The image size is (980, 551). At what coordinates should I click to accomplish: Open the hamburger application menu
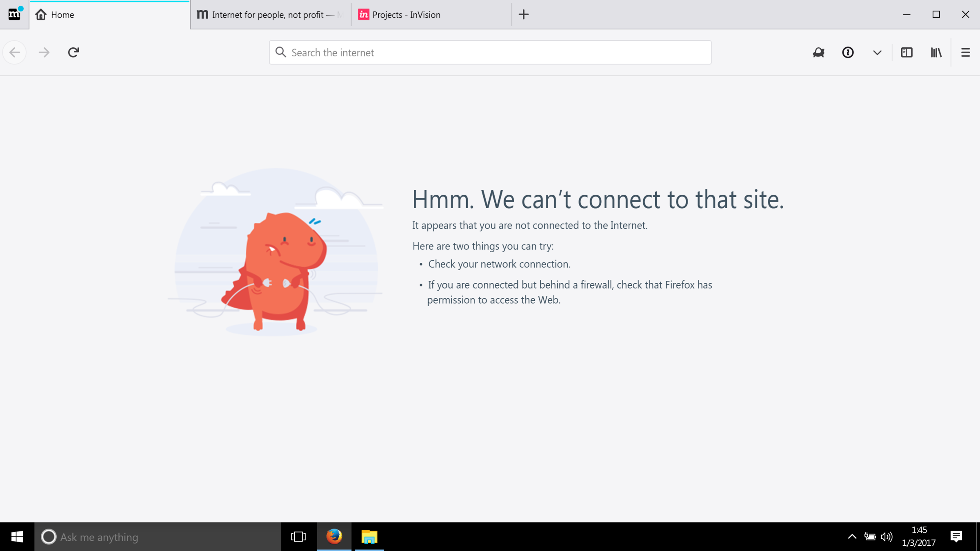(x=965, y=52)
